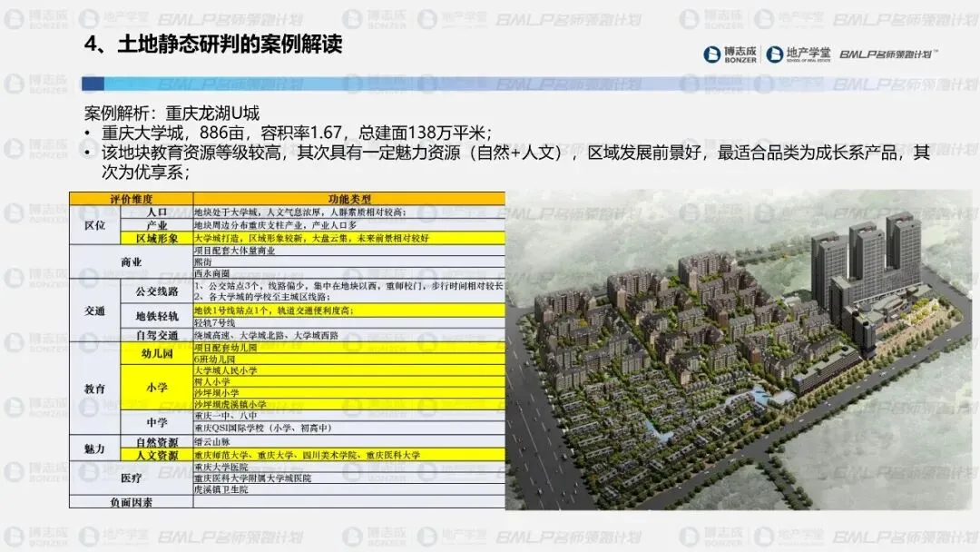
Task: Click the cell 沙坪坝虎溪镇小学
Action: (349, 404)
